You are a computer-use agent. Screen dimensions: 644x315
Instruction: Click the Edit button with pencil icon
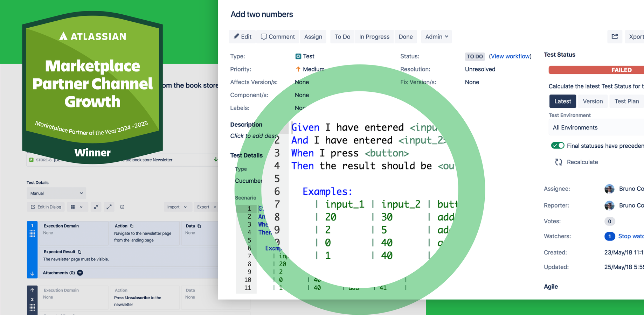tap(242, 37)
